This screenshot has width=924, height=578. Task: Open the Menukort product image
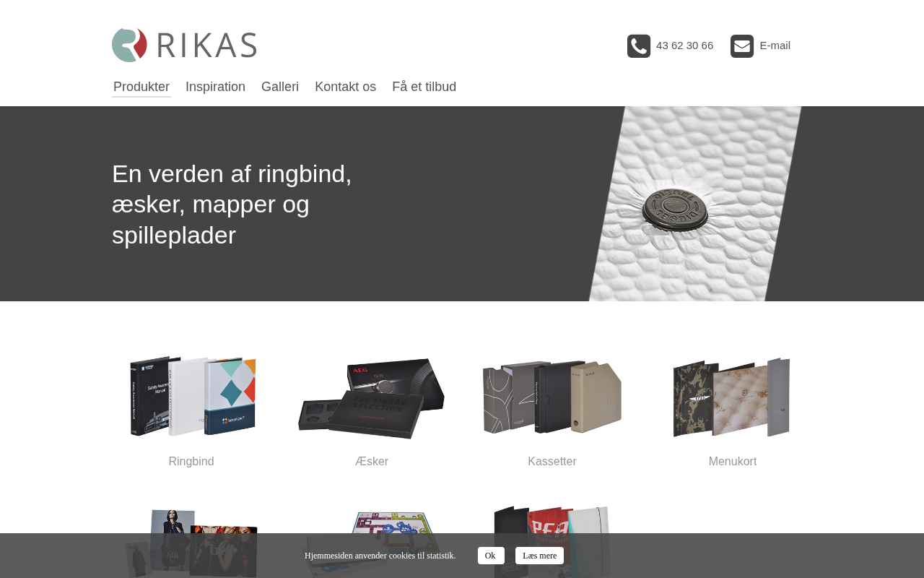(x=732, y=397)
